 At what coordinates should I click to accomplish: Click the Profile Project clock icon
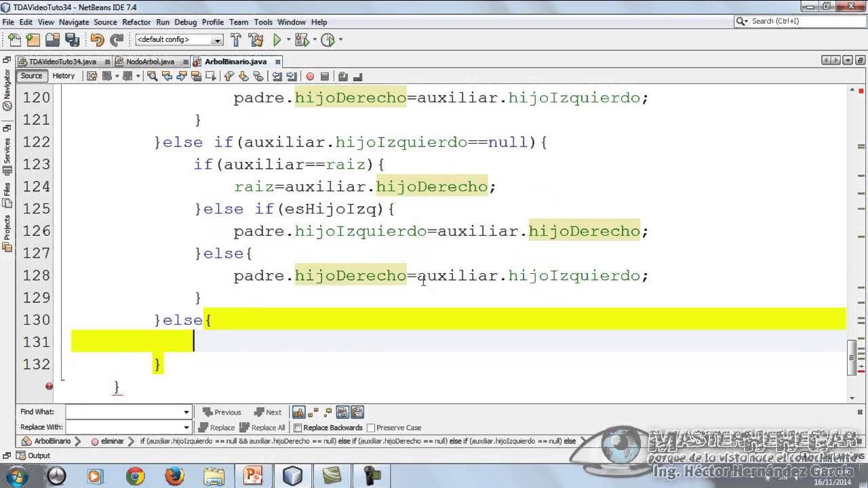328,40
